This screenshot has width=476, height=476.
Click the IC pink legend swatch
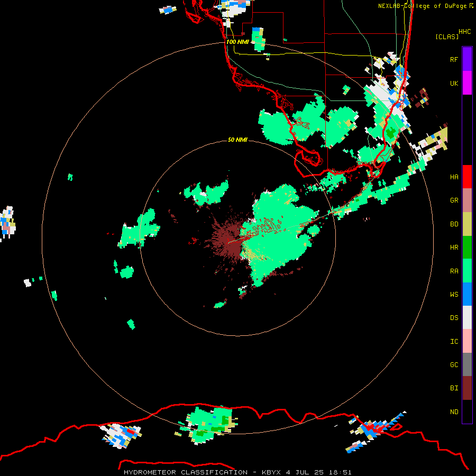pyautogui.click(x=467, y=341)
